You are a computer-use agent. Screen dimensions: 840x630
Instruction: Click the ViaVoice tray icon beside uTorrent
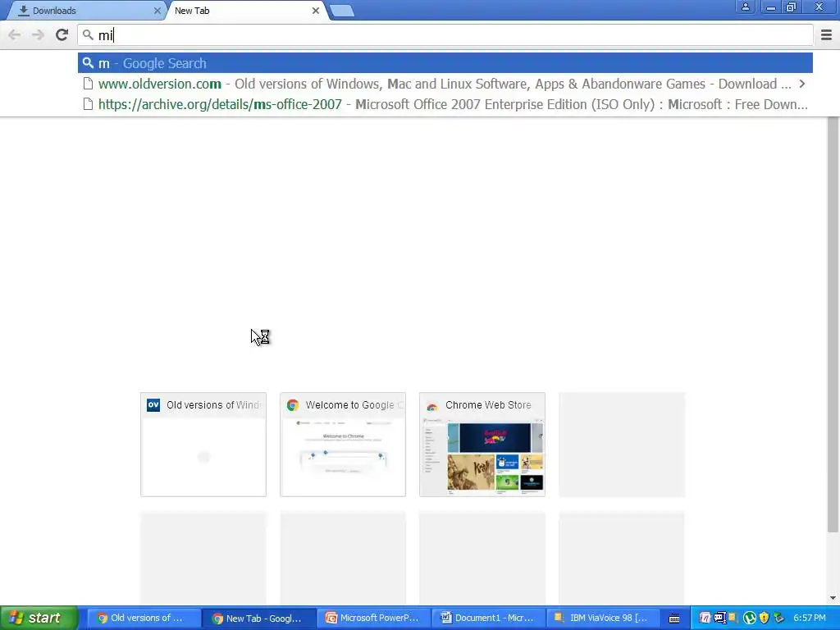click(x=733, y=618)
